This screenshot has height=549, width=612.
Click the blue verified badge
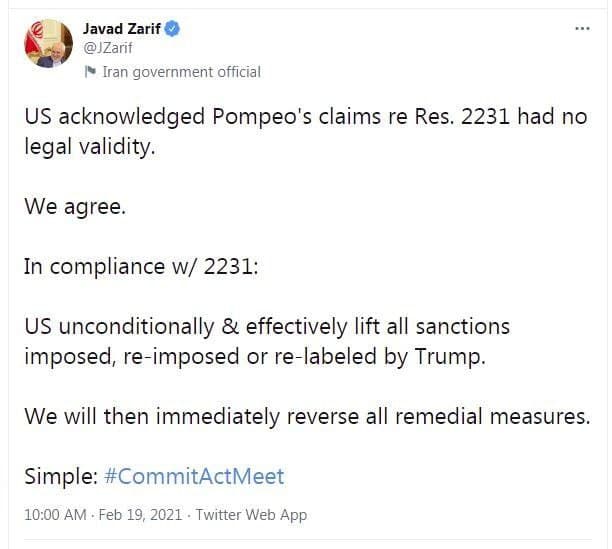pyautogui.click(x=172, y=30)
